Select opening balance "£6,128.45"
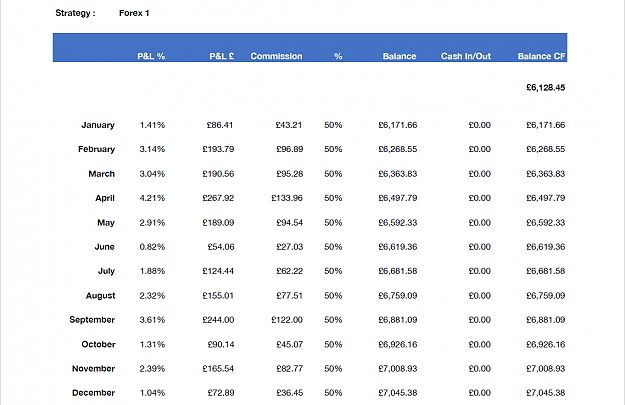Viewport: 625px width, 405px height. click(x=546, y=88)
